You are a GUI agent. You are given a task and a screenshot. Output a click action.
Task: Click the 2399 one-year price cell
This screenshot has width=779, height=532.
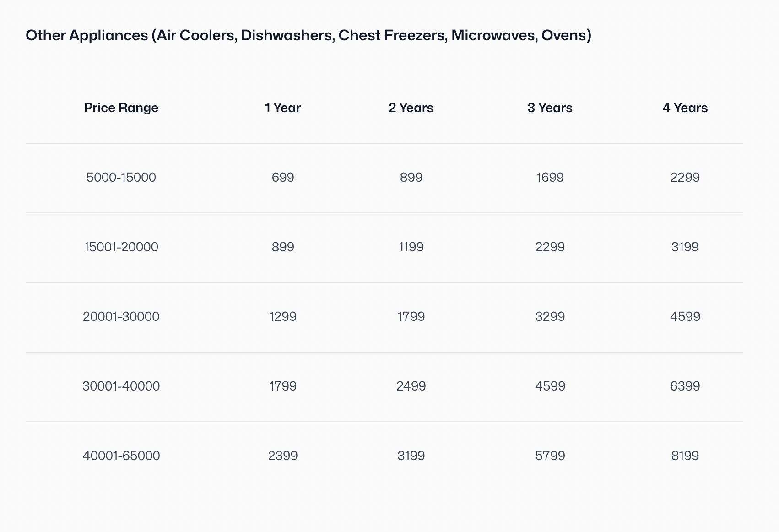[282, 456]
